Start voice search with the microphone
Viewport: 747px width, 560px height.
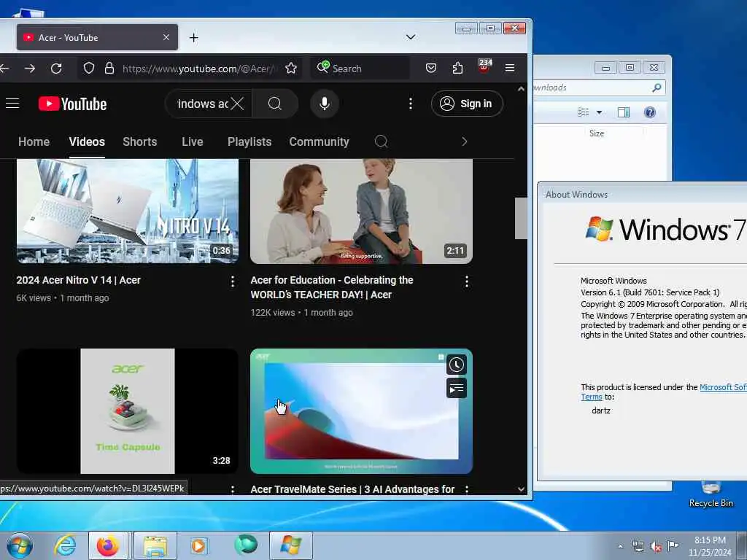pos(325,104)
